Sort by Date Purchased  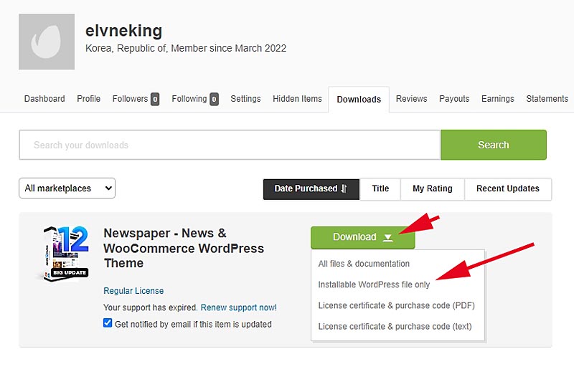(x=311, y=188)
